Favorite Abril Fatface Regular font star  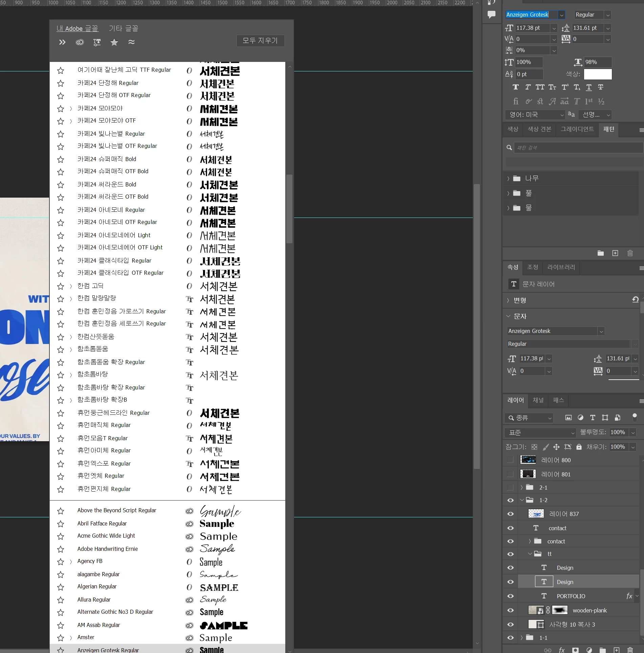(61, 524)
